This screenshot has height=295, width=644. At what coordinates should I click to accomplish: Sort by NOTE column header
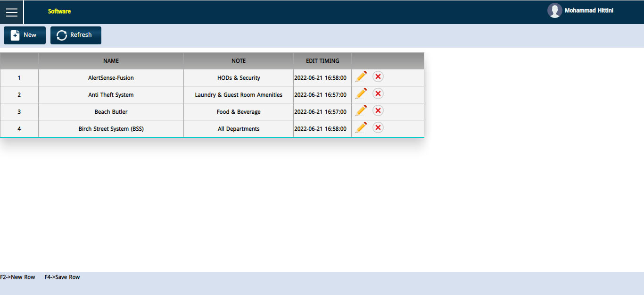tap(239, 61)
